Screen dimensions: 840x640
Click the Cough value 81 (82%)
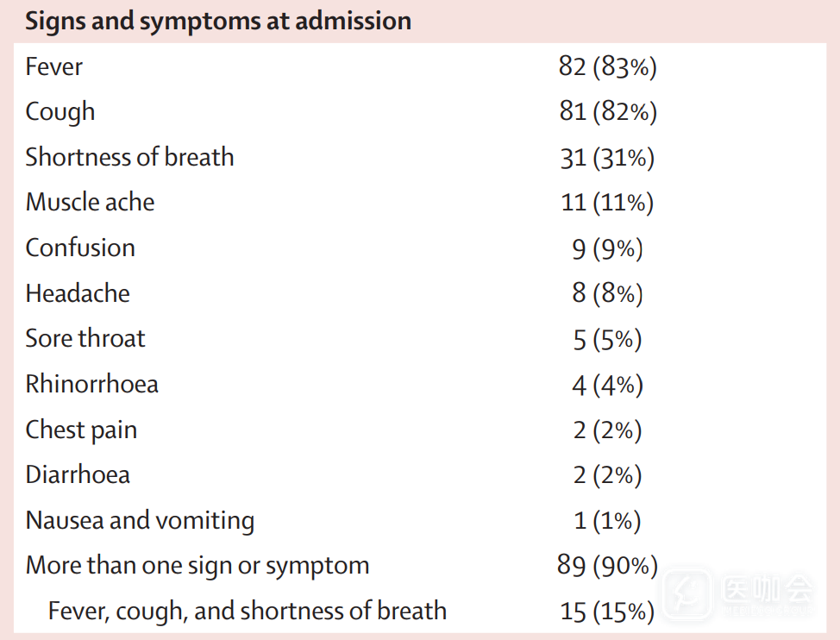coord(608,112)
